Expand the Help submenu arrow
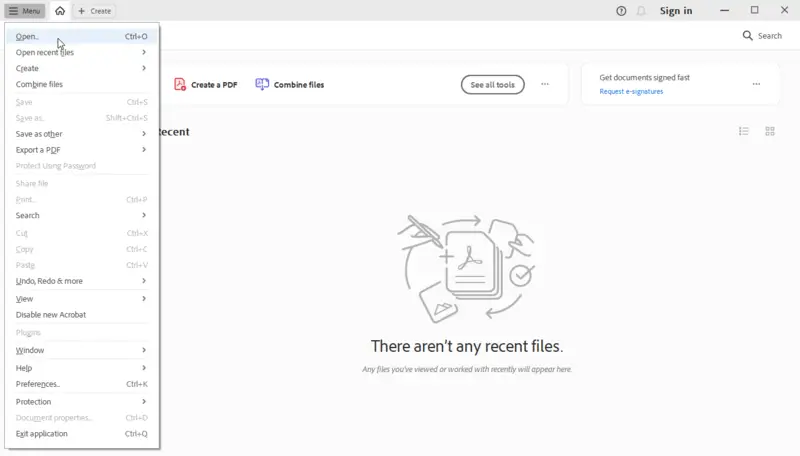The height and width of the screenshot is (456, 800). click(144, 368)
